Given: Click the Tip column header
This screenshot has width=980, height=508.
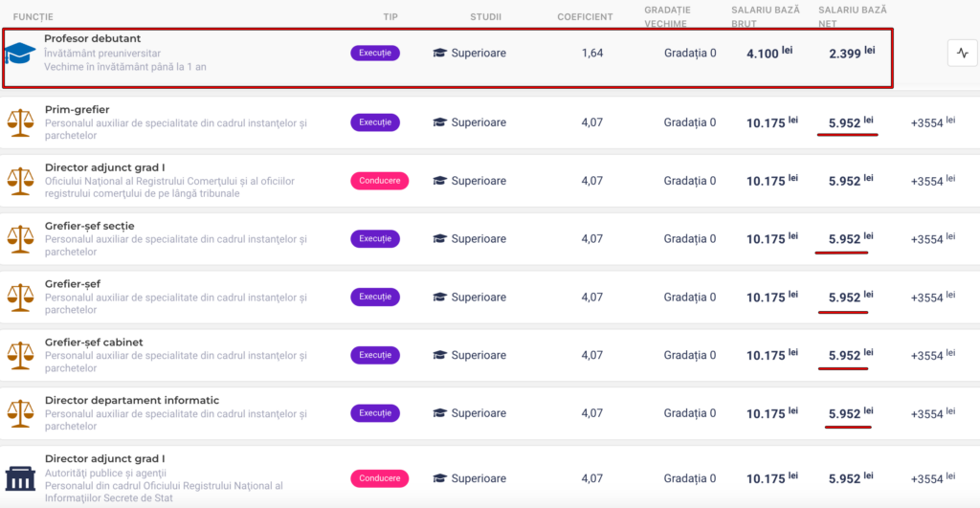Looking at the screenshot, I should coord(390,17).
